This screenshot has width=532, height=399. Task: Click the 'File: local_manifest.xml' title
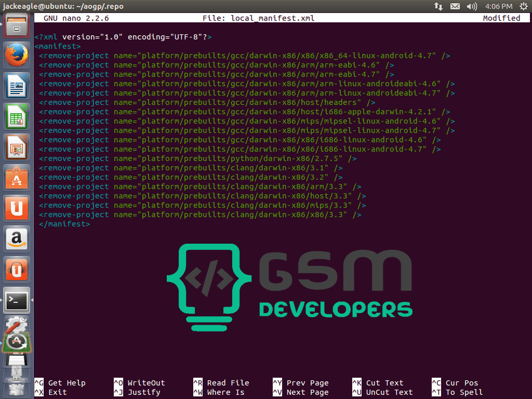[x=259, y=18]
